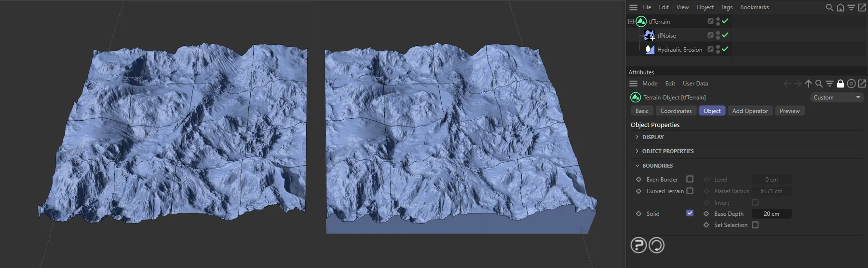
Task: Toggle Hydraulic Erosion visibility dots
Action: pos(718,49)
